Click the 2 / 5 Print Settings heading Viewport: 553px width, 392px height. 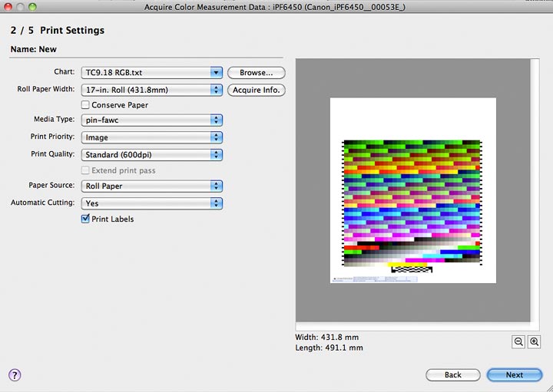tap(58, 30)
